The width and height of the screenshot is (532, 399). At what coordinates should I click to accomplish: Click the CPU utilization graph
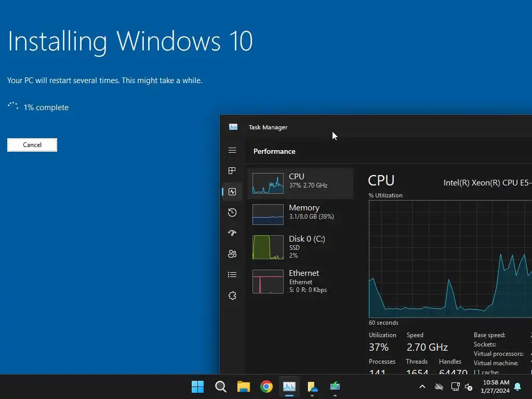coord(450,259)
